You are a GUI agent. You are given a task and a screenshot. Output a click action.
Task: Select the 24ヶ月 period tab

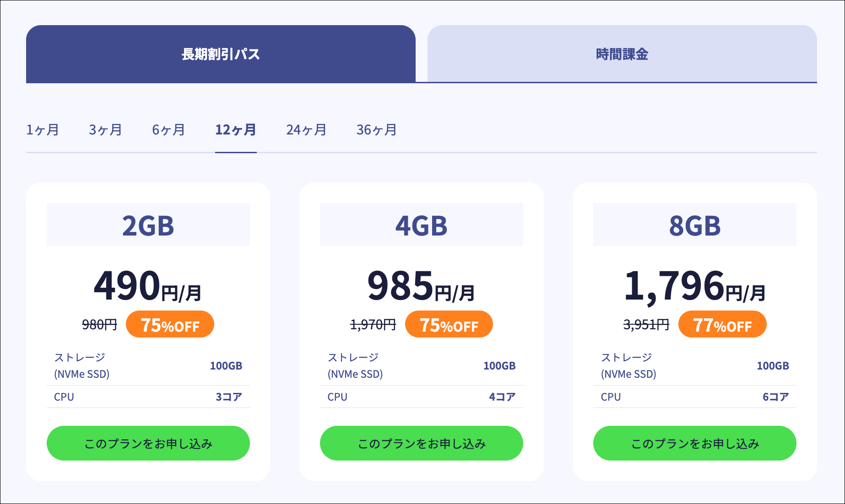(x=306, y=130)
